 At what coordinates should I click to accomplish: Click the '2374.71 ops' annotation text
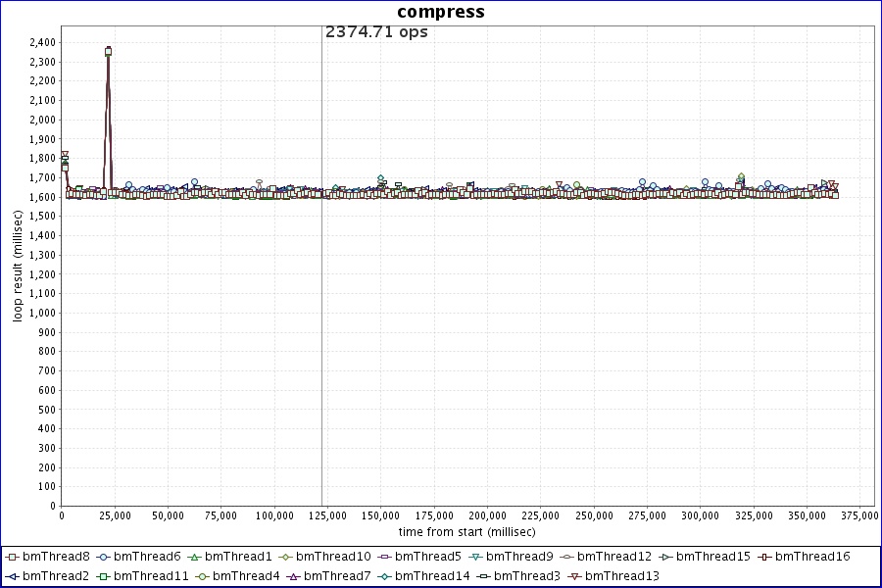[x=376, y=31]
